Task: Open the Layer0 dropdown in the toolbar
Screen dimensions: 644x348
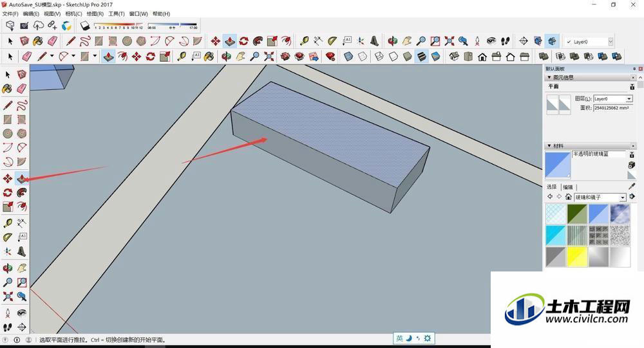Action: [611, 41]
